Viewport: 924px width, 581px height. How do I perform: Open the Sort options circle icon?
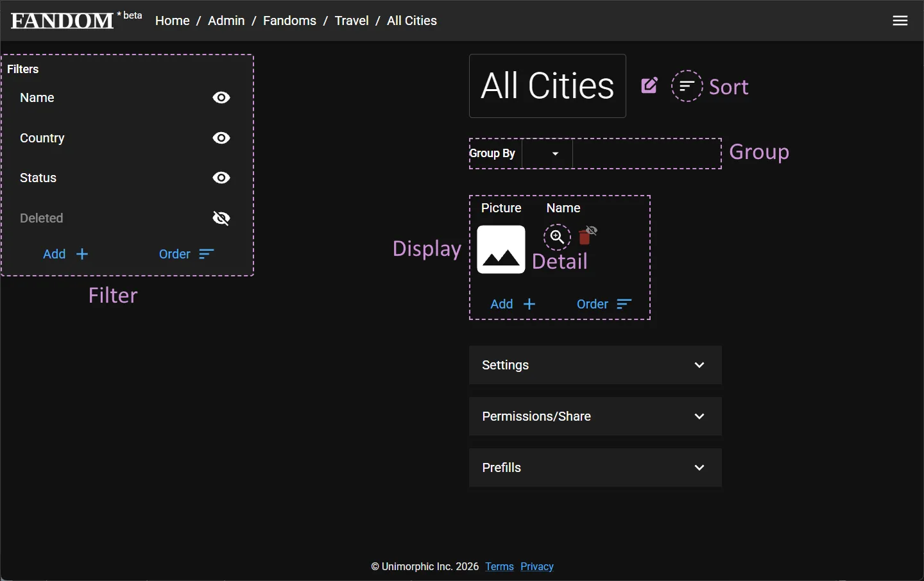point(687,86)
